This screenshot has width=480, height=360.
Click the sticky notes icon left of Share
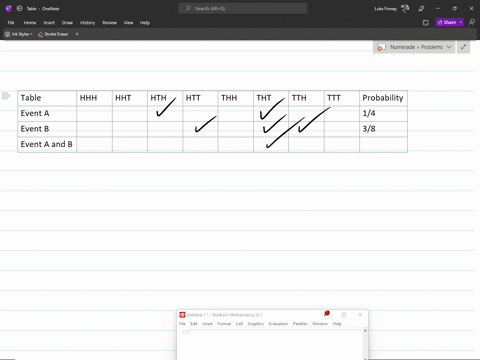426,23
